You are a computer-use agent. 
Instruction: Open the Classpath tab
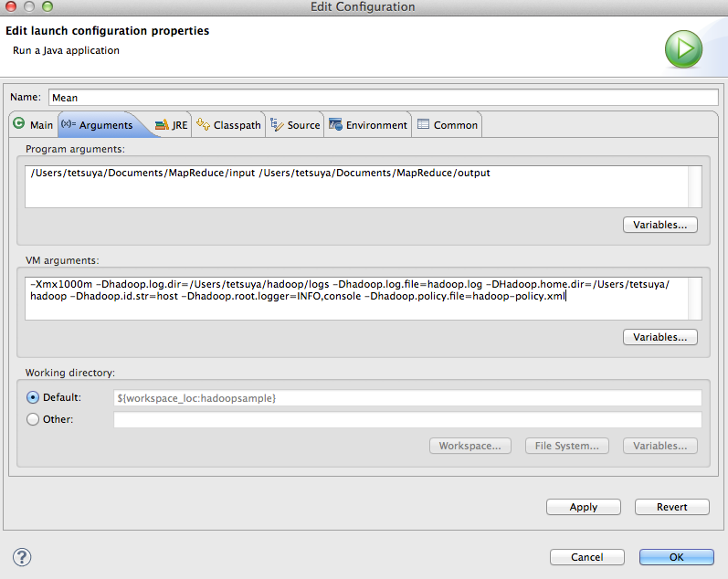coord(228,125)
